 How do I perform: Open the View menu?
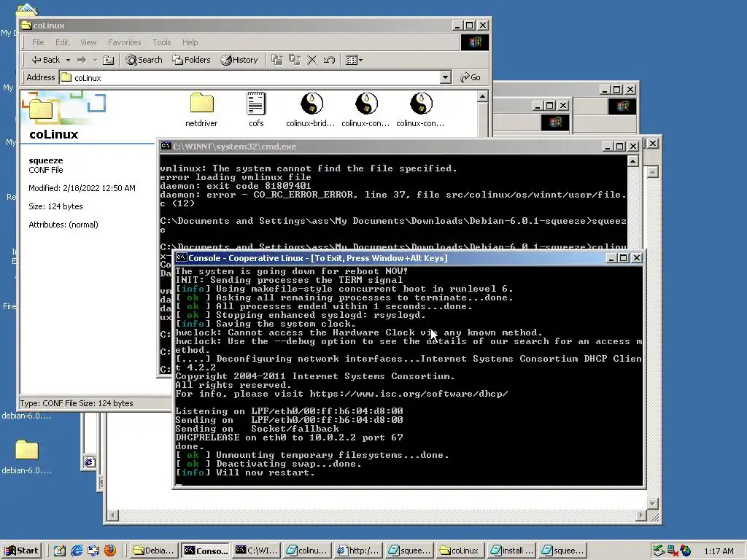pos(88,42)
